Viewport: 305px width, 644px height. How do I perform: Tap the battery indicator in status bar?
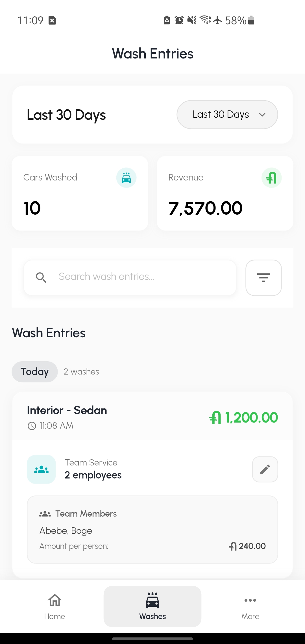tap(251, 20)
